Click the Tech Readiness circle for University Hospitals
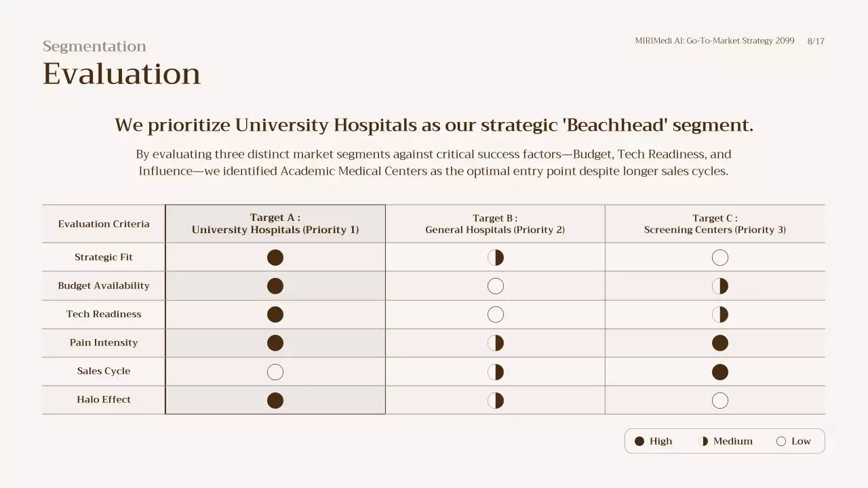Screen dimensions: 868x488 click(x=275, y=314)
